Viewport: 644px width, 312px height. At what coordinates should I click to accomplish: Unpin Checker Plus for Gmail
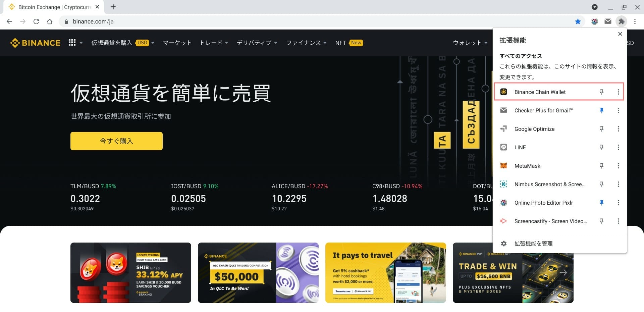pos(602,110)
